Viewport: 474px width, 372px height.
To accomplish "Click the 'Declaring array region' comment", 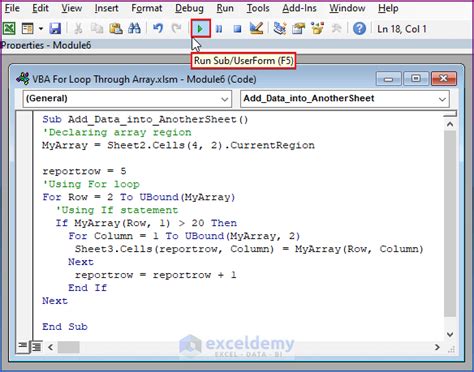I will tap(117, 132).
